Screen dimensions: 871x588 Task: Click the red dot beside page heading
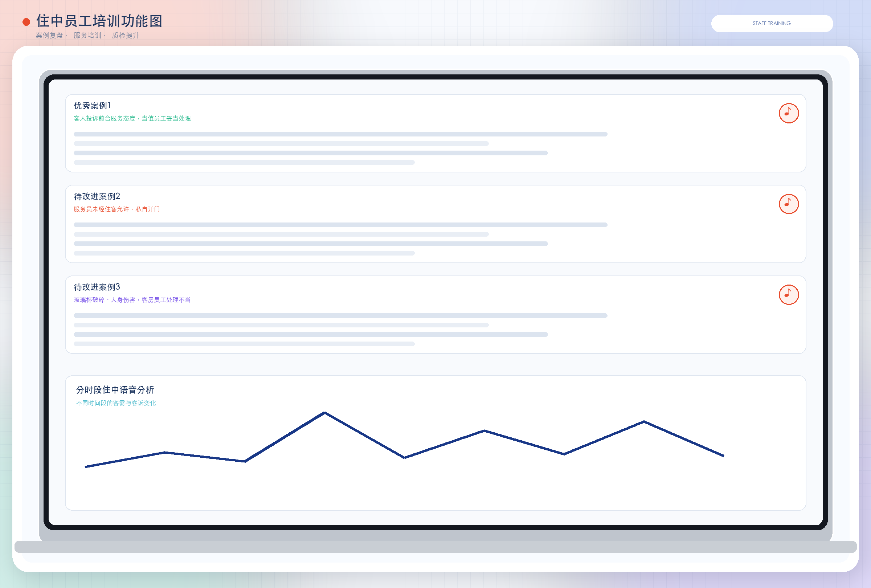pos(26,22)
